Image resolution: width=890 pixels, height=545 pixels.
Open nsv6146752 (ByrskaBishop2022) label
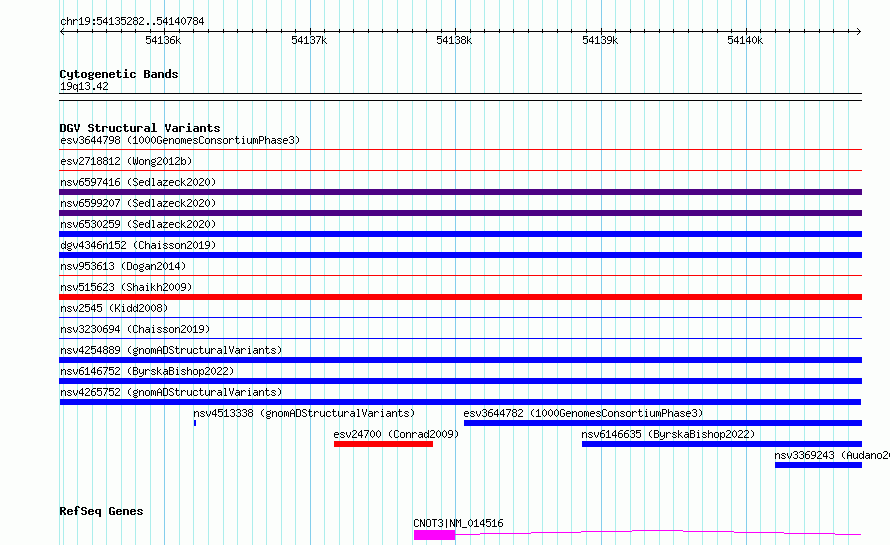point(147,371)
